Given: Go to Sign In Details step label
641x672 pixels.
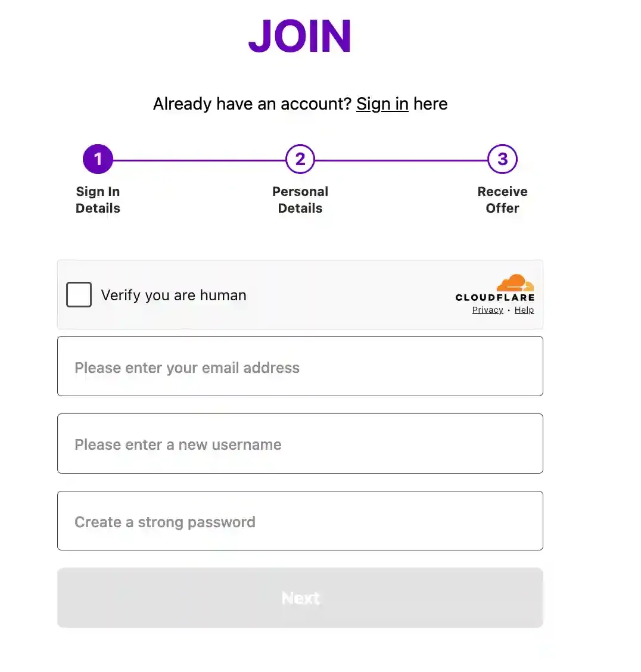Looking at the screenshot, I should tap(98, 200).
